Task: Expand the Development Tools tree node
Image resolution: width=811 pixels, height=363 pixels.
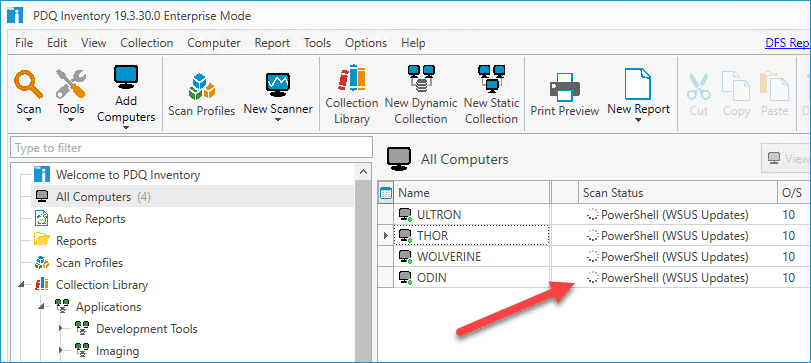Action: pos(62,328)
